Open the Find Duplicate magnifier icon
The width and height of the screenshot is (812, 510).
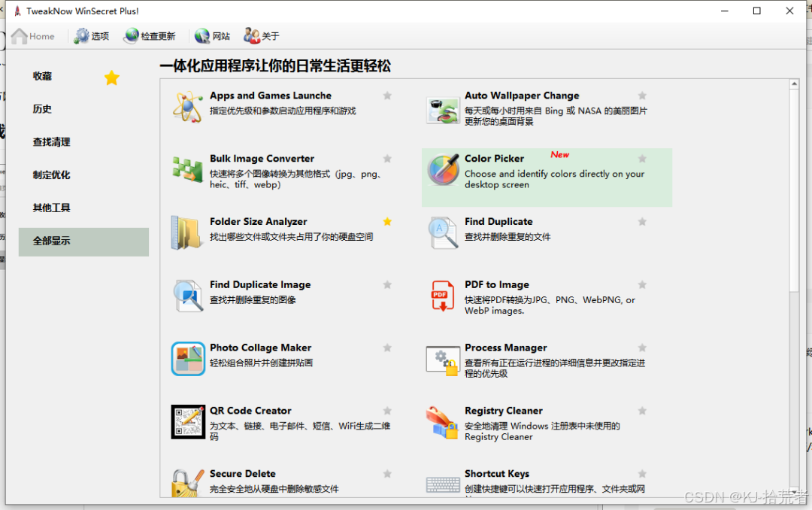tap(444, 232)
